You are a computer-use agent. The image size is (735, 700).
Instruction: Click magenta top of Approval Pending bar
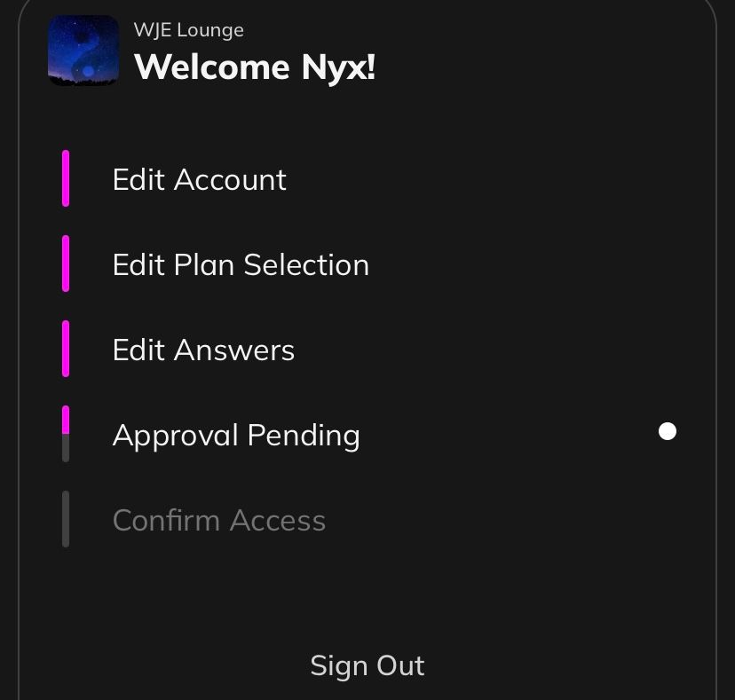[x=66, y=420]
